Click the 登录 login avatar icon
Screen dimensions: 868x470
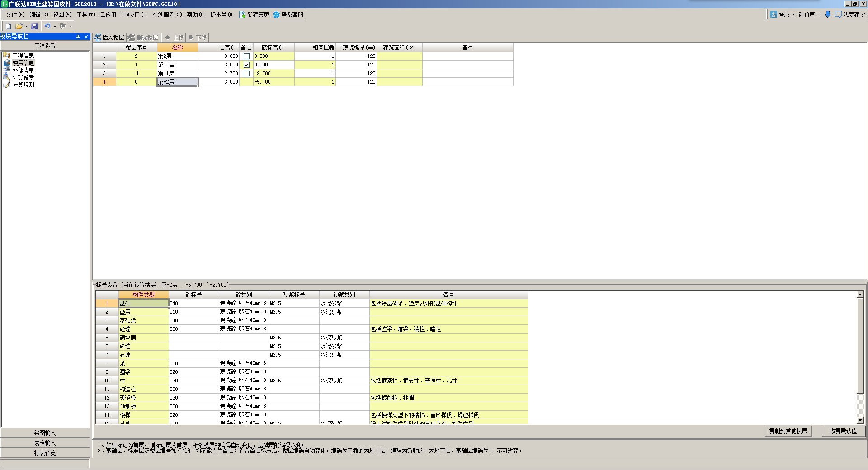coord(774,14)
